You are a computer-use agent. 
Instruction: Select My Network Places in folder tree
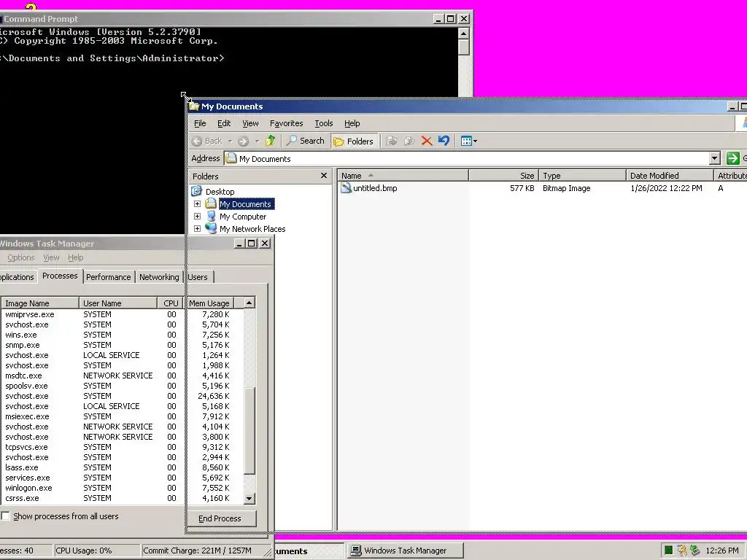coord(252,229)
